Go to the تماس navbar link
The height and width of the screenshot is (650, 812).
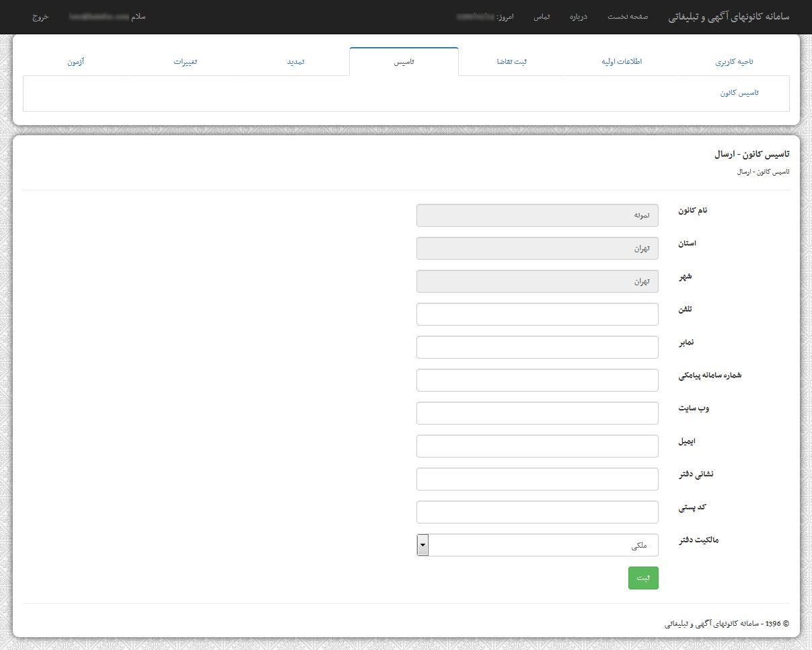point(542,16)
